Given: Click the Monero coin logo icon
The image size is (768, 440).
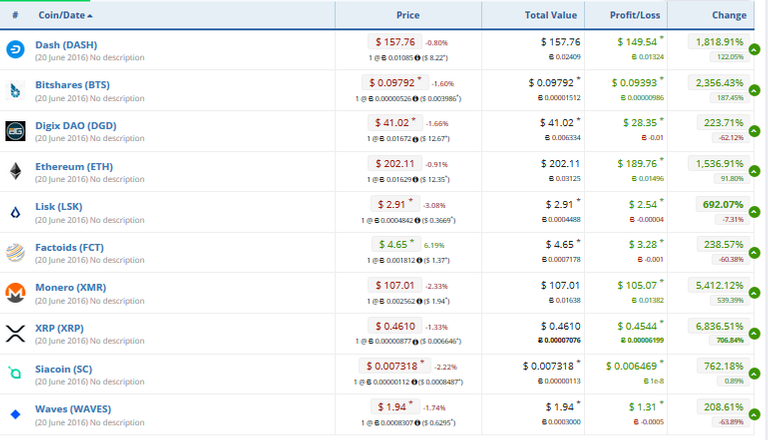Looking at the screenshot, I should (15, 293).
